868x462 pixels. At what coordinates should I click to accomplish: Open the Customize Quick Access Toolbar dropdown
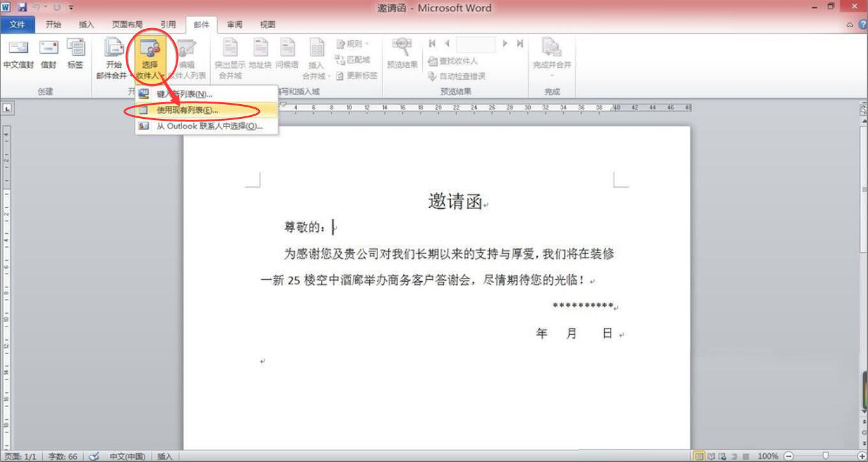pyautogui.click(x=70, y=8)
